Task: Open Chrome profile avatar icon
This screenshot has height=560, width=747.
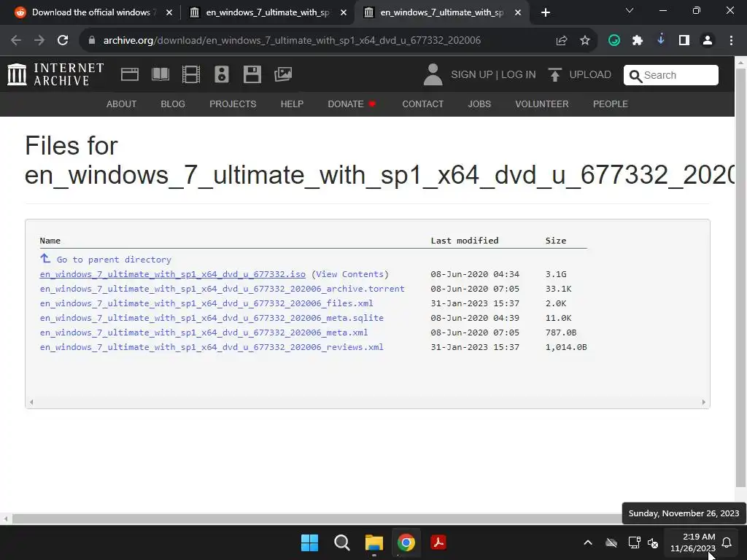Action: click(x=708, y=41)
